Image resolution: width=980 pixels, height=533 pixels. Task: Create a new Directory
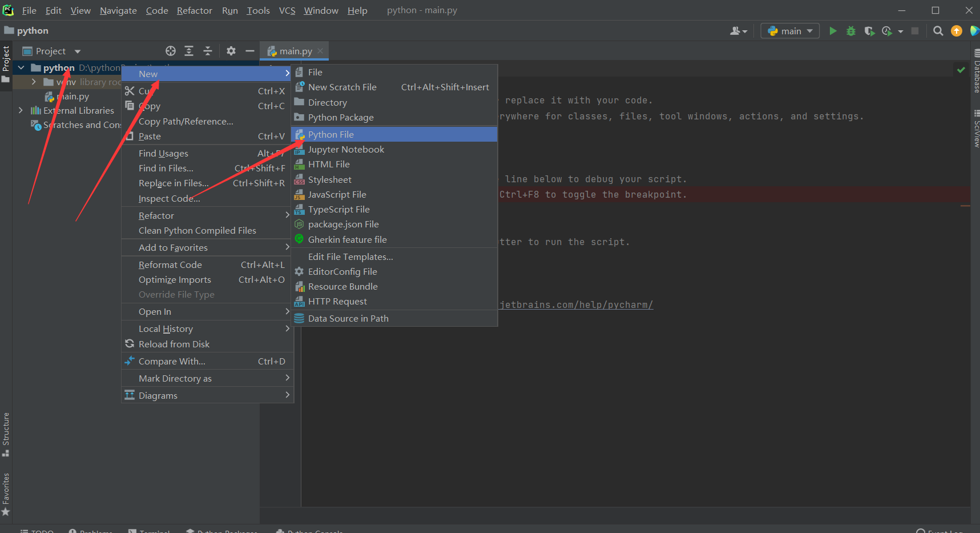tap(394, 102)
